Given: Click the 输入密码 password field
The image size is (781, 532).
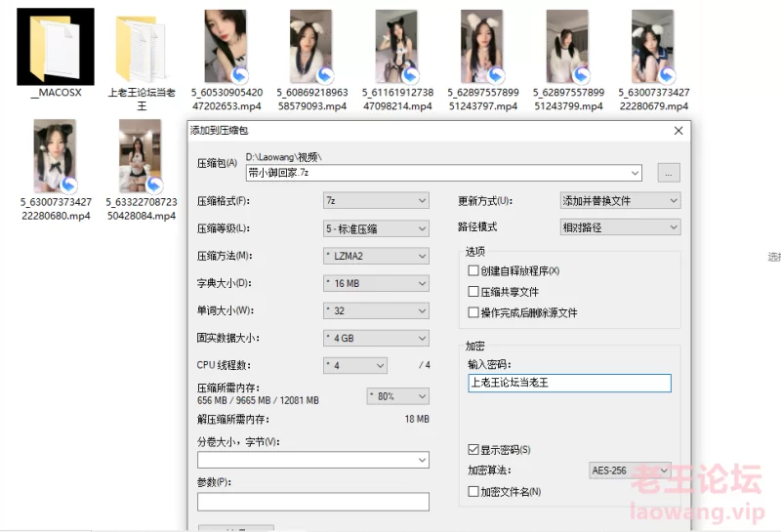Looking at the screenshot, I should click(569, 383).
